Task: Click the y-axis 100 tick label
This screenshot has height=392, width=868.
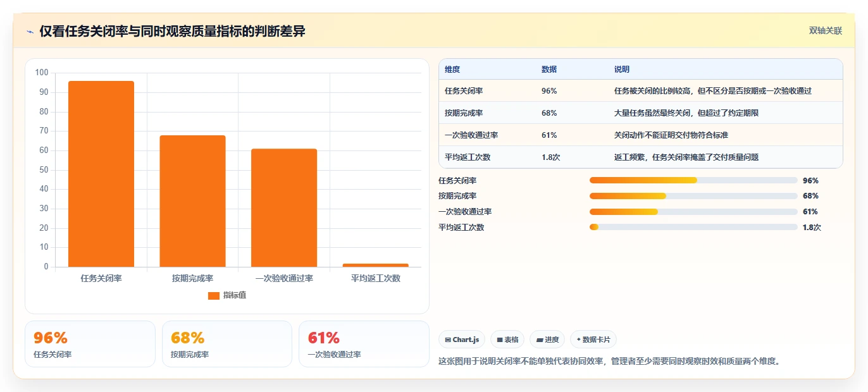Action: (42, 73)
